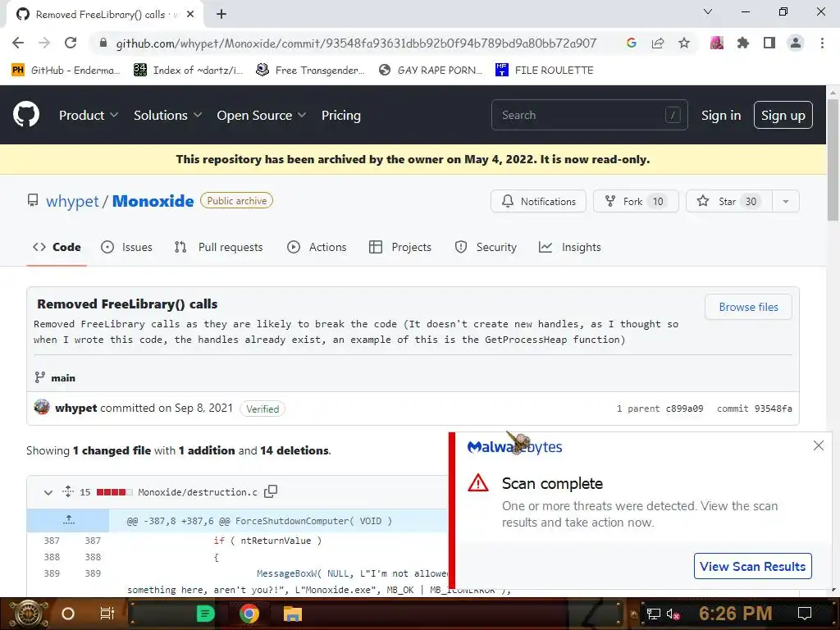Click the GitHub Octocat logo in header
840x630 pixels.
[25, 115]
